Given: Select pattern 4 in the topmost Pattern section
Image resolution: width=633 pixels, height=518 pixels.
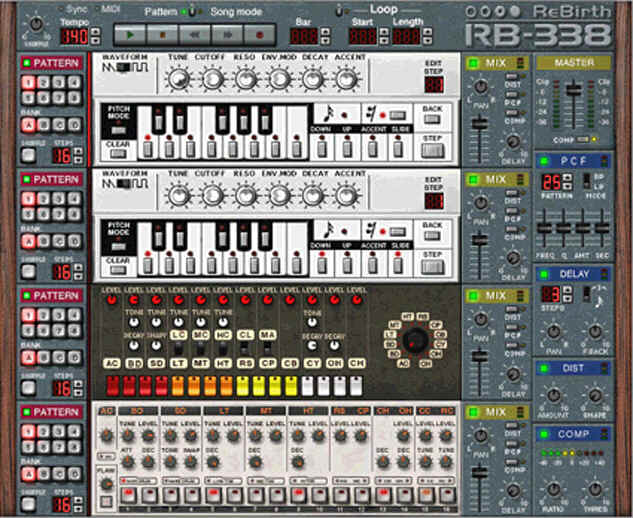Looking at the screenshot, I should pyautogui.click(x=74, y=82).
